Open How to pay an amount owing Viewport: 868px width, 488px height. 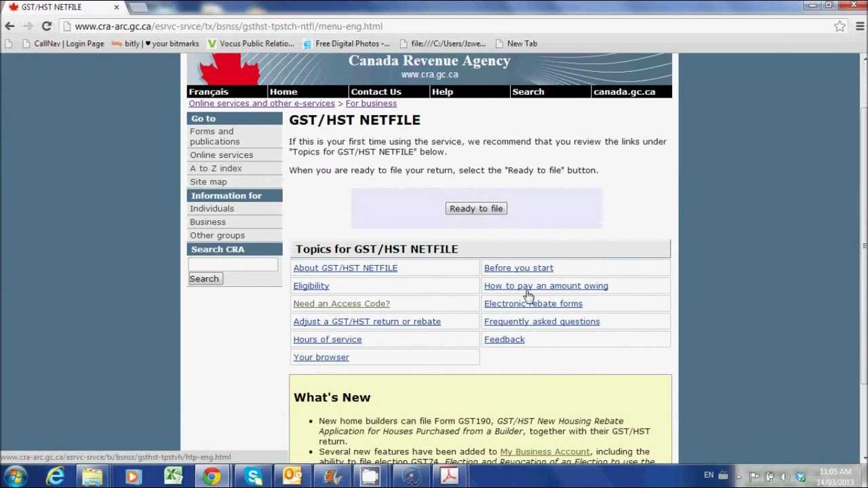tap(546, 285)
